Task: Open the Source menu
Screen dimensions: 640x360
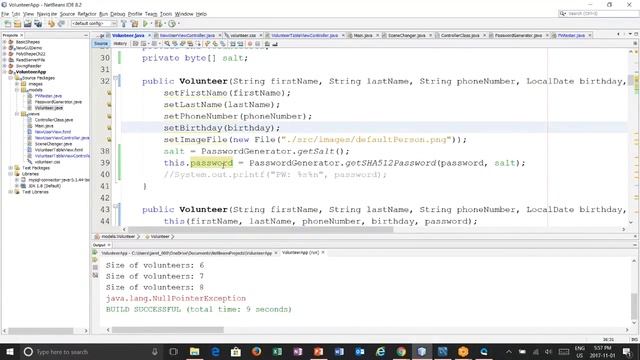Action: click(67, 14)
